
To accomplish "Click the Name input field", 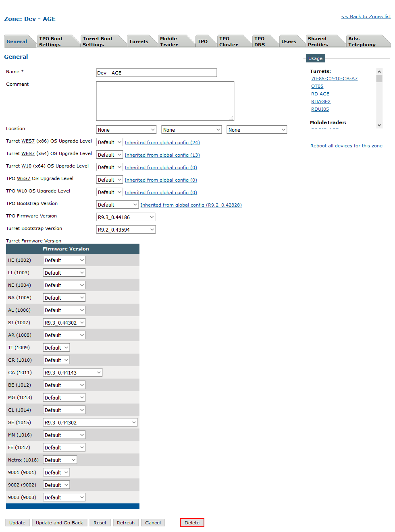I will coord(156,73).
